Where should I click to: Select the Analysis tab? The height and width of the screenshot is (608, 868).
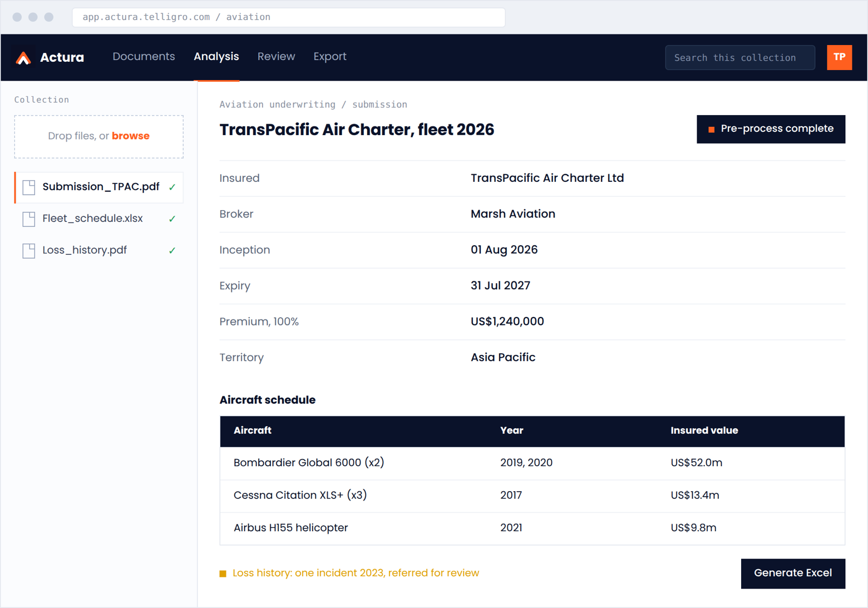pyautogui.click(x=216, y=57)
